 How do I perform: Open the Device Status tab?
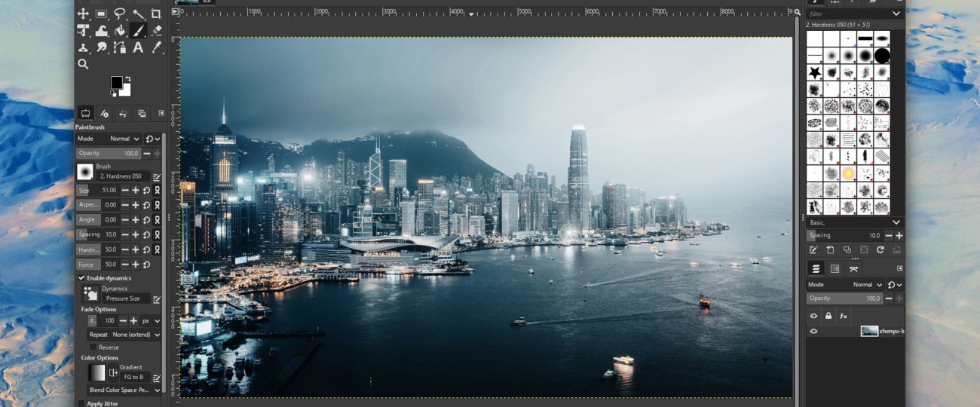click(104, 114)
